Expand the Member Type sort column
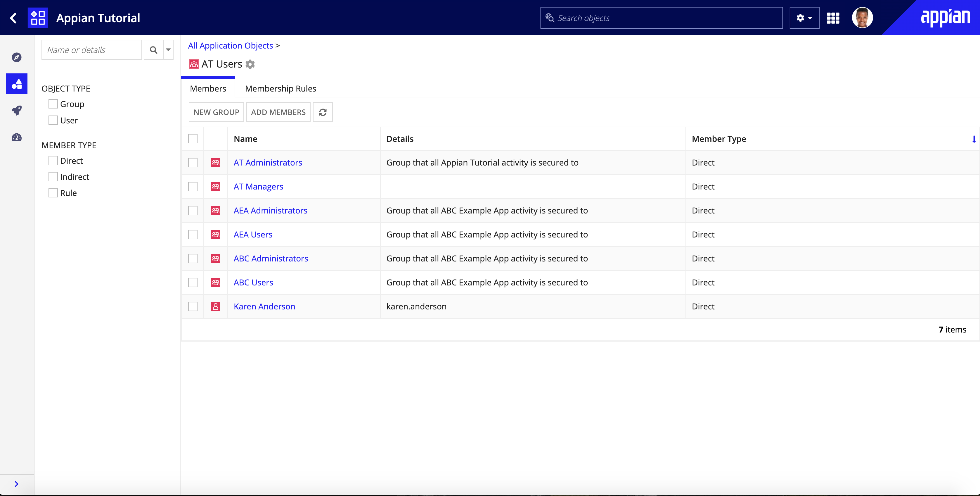The height and width of the screenshot is (496, 980). tap(974, 139)
